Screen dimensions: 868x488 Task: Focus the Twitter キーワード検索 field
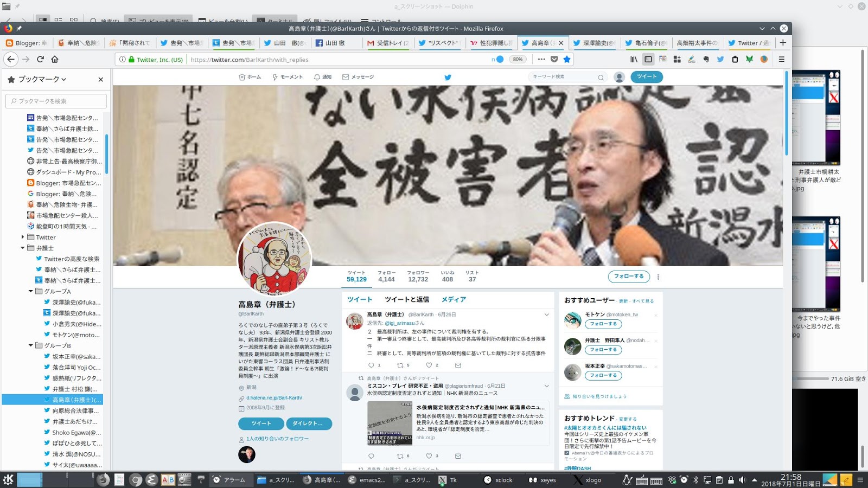(567, 77)
